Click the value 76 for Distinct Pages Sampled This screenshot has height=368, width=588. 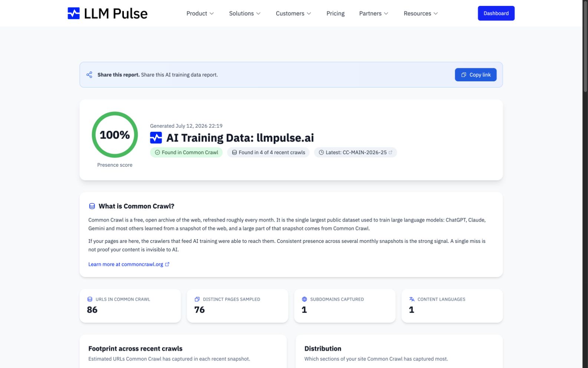pyautogui.click(x=200, y=310)
